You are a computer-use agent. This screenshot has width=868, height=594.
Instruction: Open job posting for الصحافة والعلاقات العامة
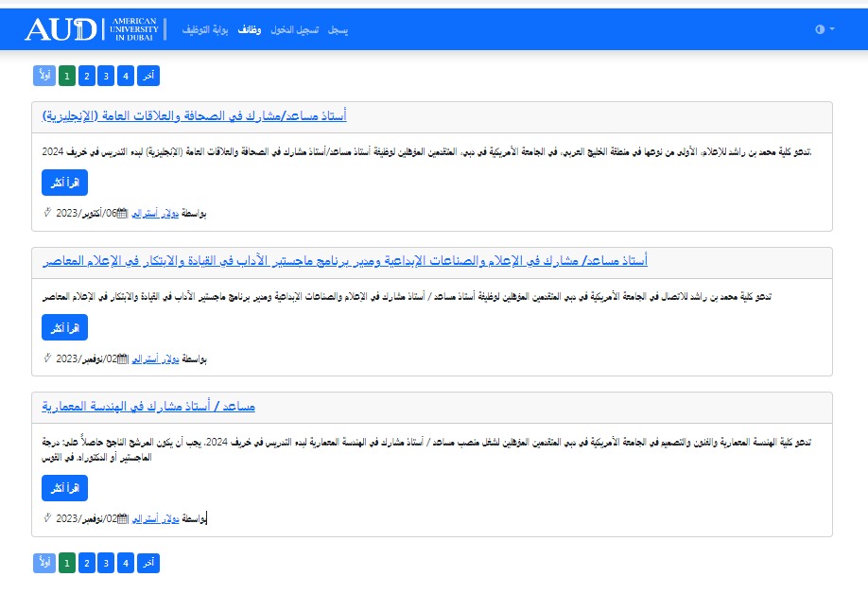tap(195, 116)
